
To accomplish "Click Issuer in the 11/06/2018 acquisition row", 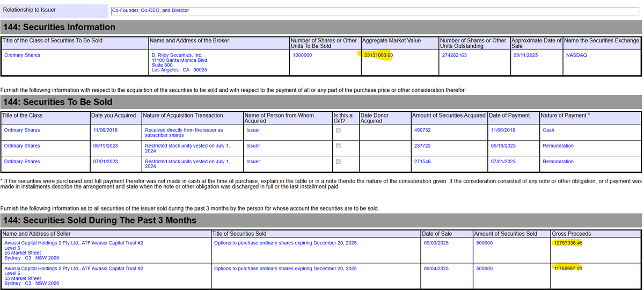I will (253, 130).
